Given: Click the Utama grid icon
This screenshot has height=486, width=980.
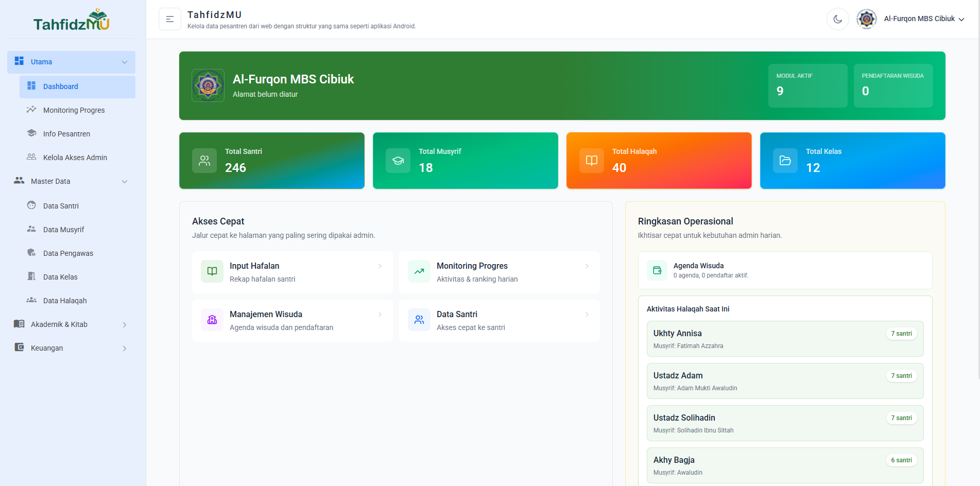Looking at the screenshot, I should (19, 61).
